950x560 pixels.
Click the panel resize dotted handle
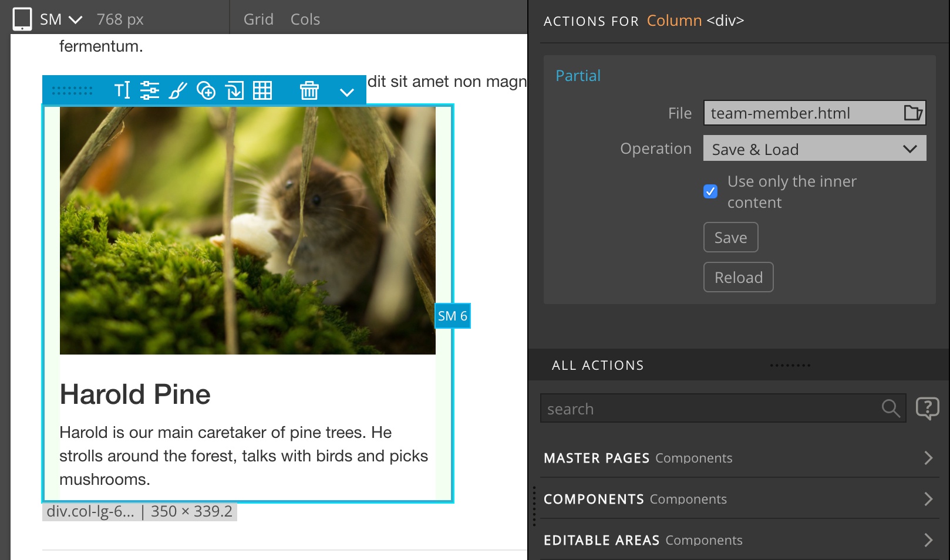[534, 506]
